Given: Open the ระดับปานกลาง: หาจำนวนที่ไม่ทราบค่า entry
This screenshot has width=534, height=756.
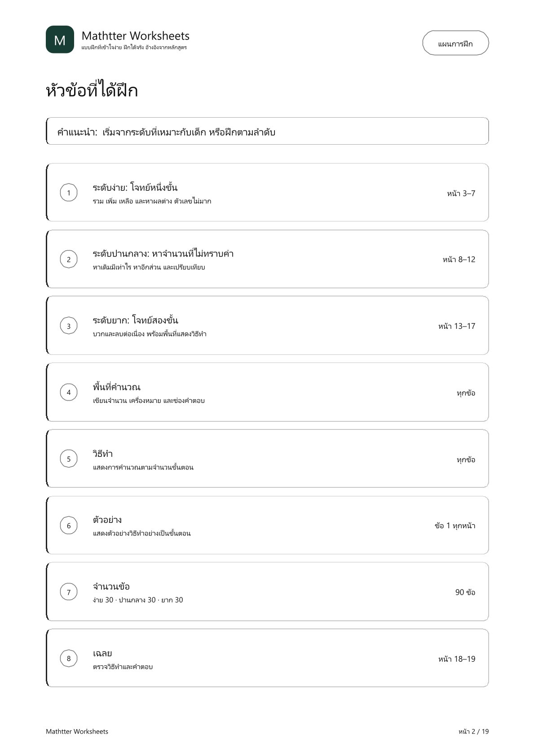Looking at the screenshot, I should pos(267,259).
